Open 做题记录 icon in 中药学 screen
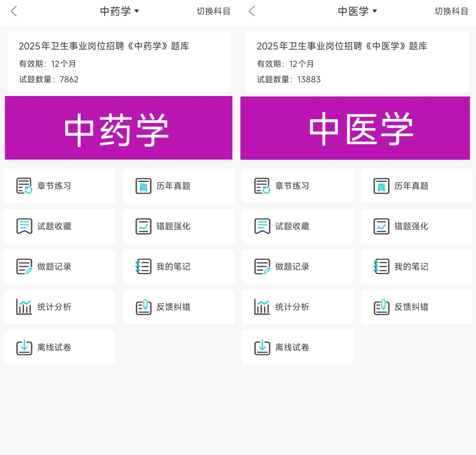Image resolution: width=476 pixels, height=455 pixels. tap(24, 267)
